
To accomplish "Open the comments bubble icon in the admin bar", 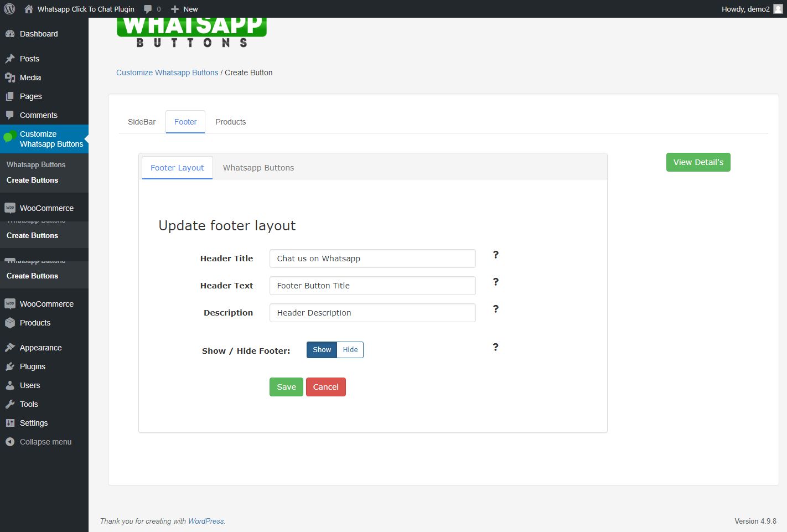I will coord(148,9).
